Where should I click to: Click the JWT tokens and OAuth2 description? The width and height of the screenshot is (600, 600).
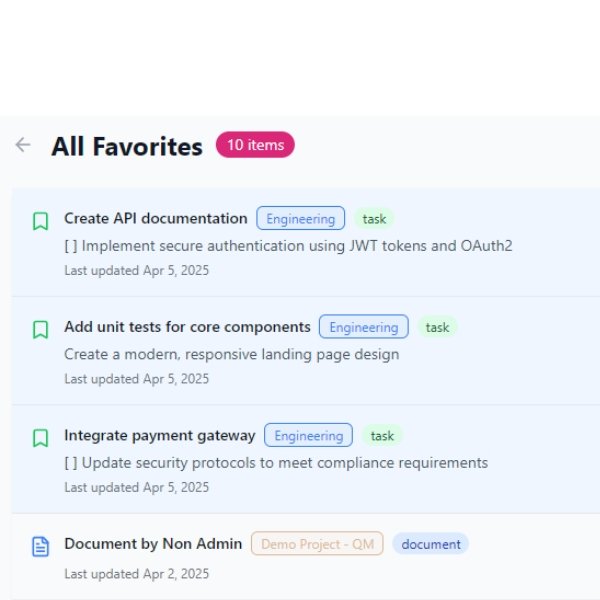click(288, 246)
